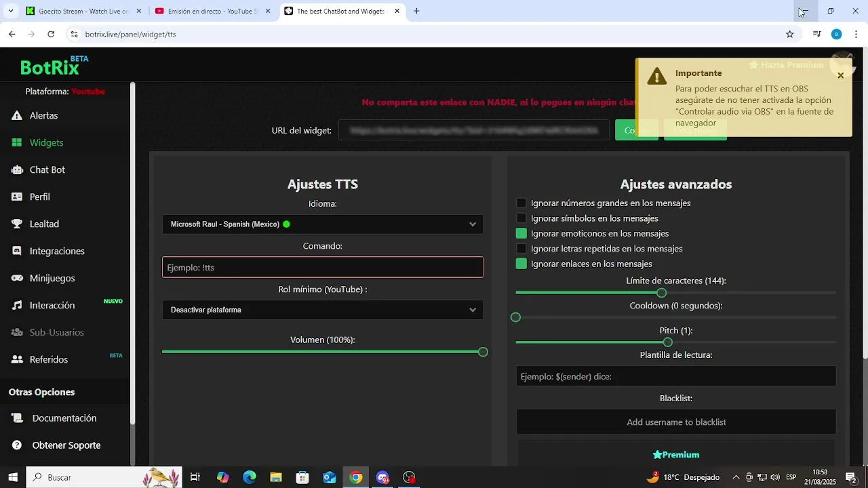Open File Explorer from taskbar
Viewport: 868px width, 488px height.
tap(276, 477)
